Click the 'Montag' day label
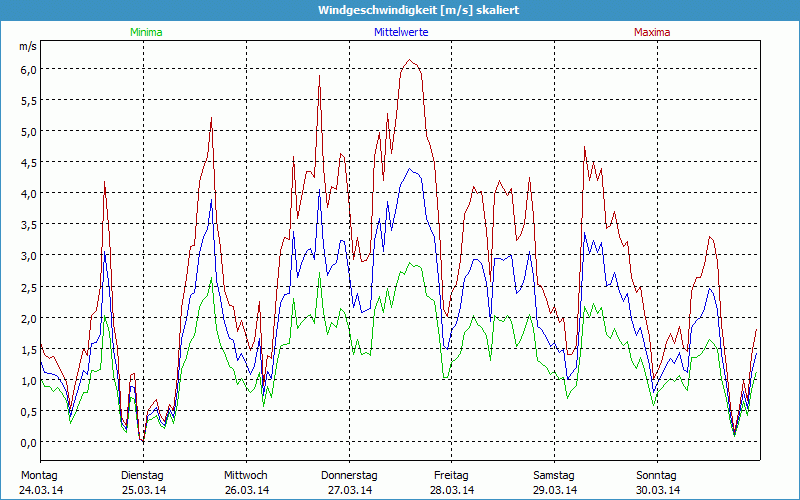The image size is (800, 500). (x=39, y=476)
